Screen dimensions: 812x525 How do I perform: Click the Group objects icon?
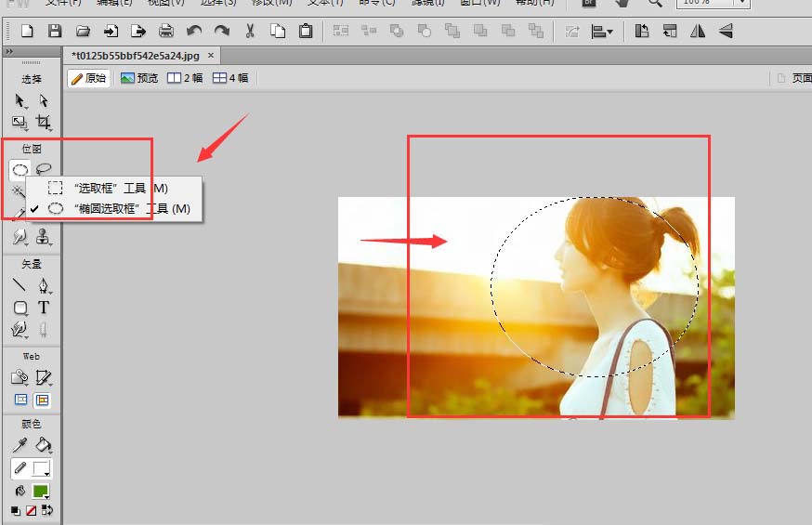(341, 31)
